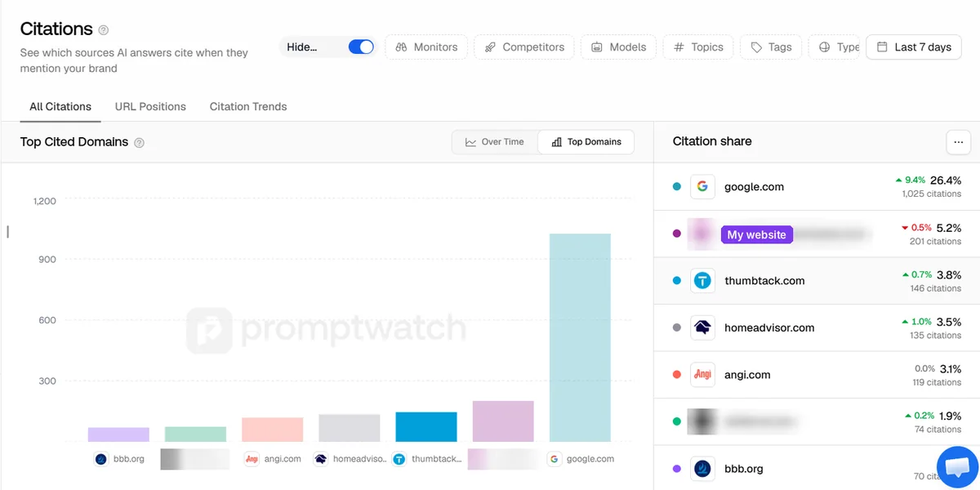Switch to the Citation Trends tab
Viewport: 980px width, 490px height.
(x=248, y=107)
